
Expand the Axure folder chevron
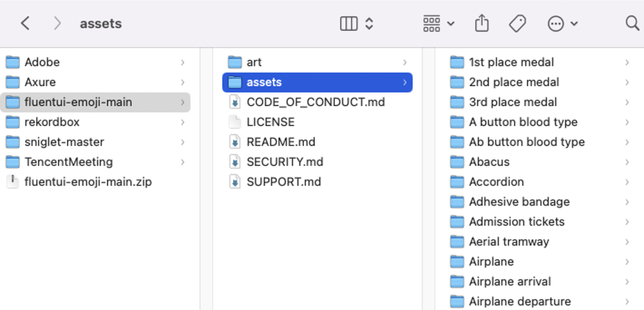(x=182, y=82)
